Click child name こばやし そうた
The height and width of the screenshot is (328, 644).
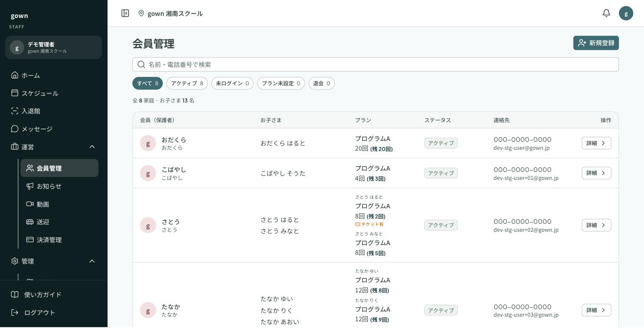(283, 173)
